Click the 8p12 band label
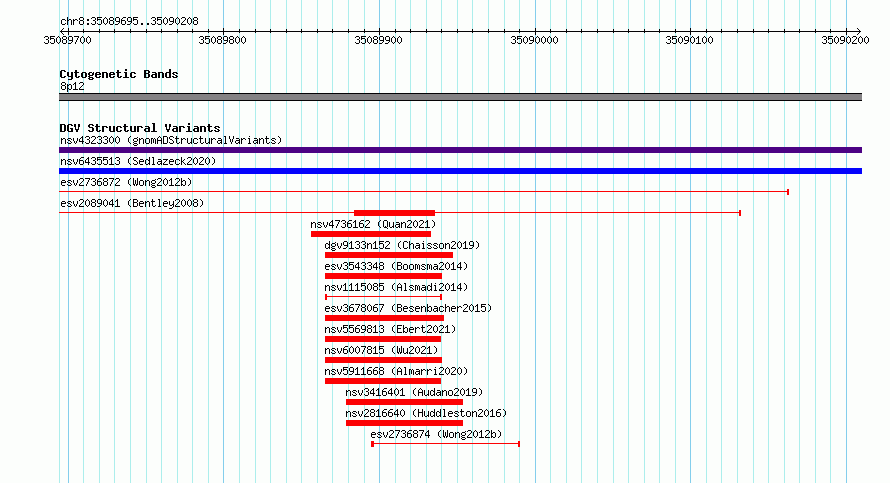Viewport: 890px width, 483px height. tap(72, 86)
